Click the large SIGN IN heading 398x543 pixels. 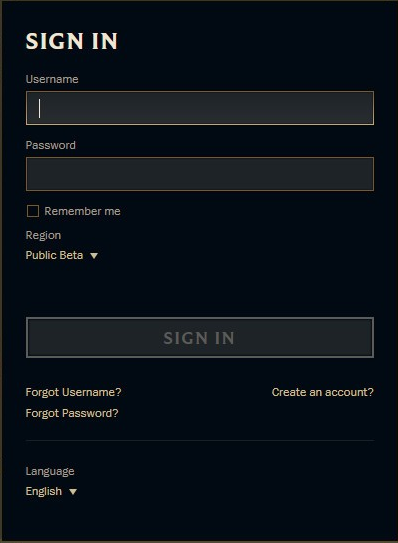pos(72,41)
